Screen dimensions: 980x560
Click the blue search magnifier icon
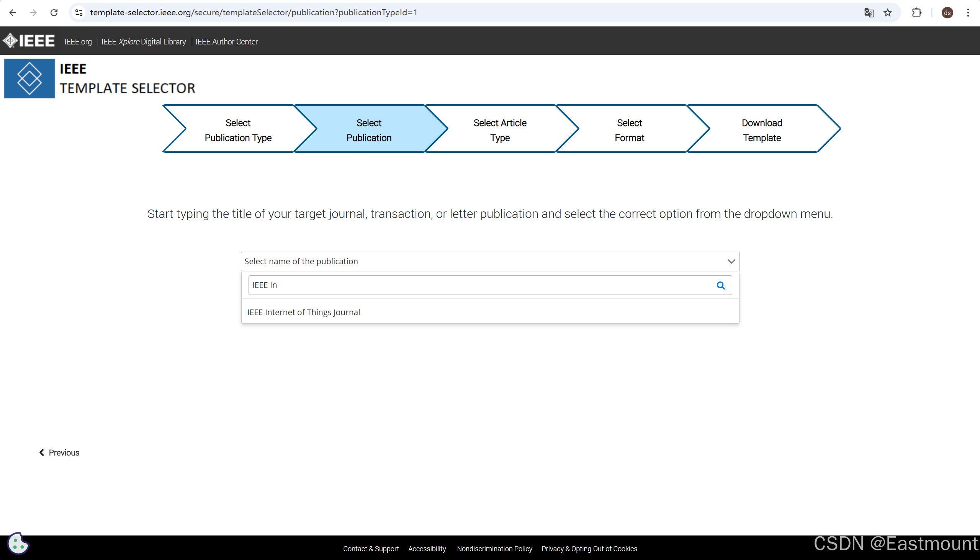tap(720, 285)
